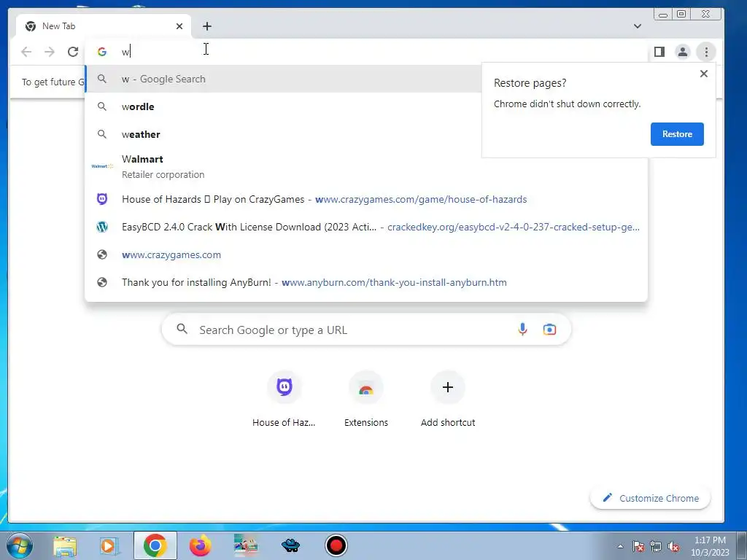The width and height of the screenshot is (747, 560).
Task: Open House of Hazards CrazyGames suggestion
Action: pyautogui.click(x=366, y=199)
